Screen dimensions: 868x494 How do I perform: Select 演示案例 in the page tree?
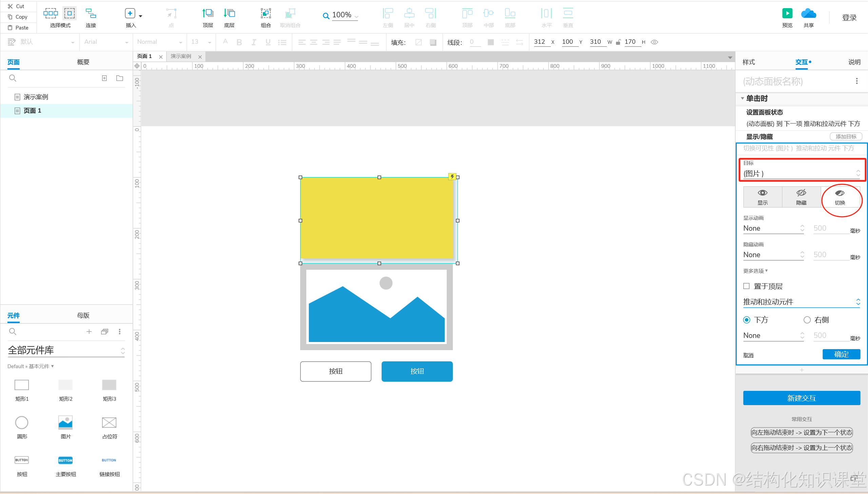tap(36, 97)
